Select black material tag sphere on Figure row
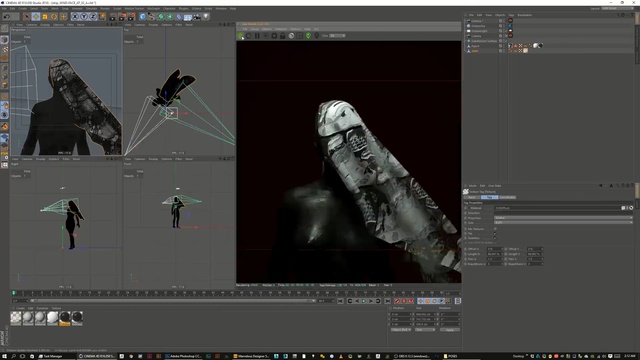The image size is (640, 360). coord(540,46)
